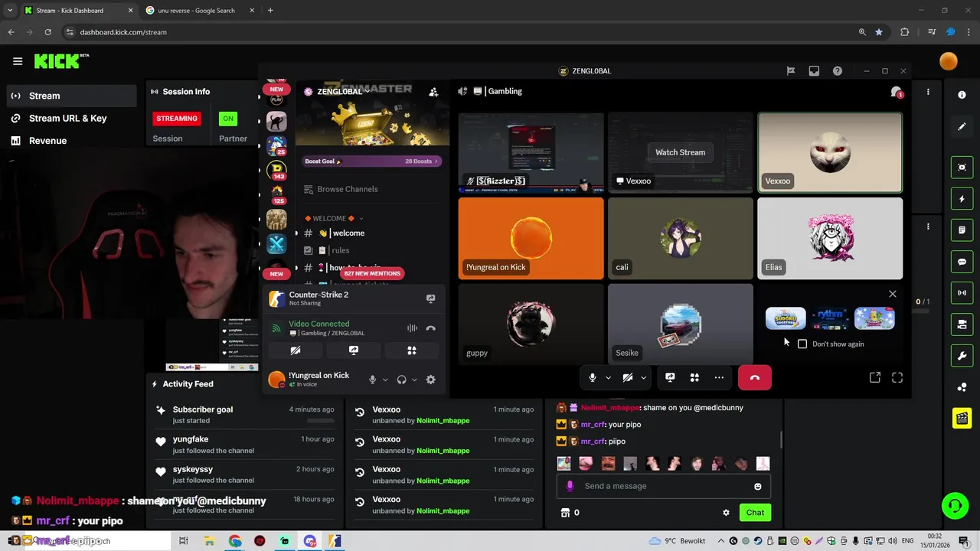
Task: Open more options ellipsis in call bar
Action: click(719, 377)
